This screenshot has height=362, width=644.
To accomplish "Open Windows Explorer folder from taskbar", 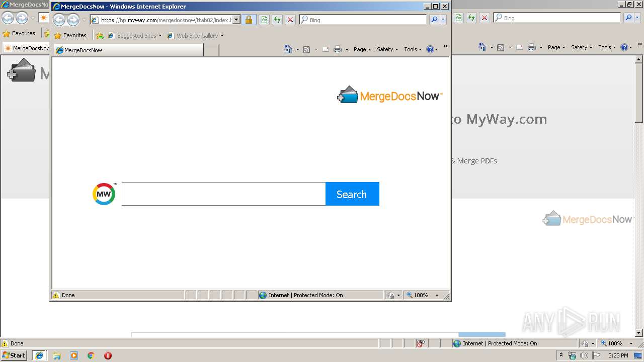I will point(57,355).
